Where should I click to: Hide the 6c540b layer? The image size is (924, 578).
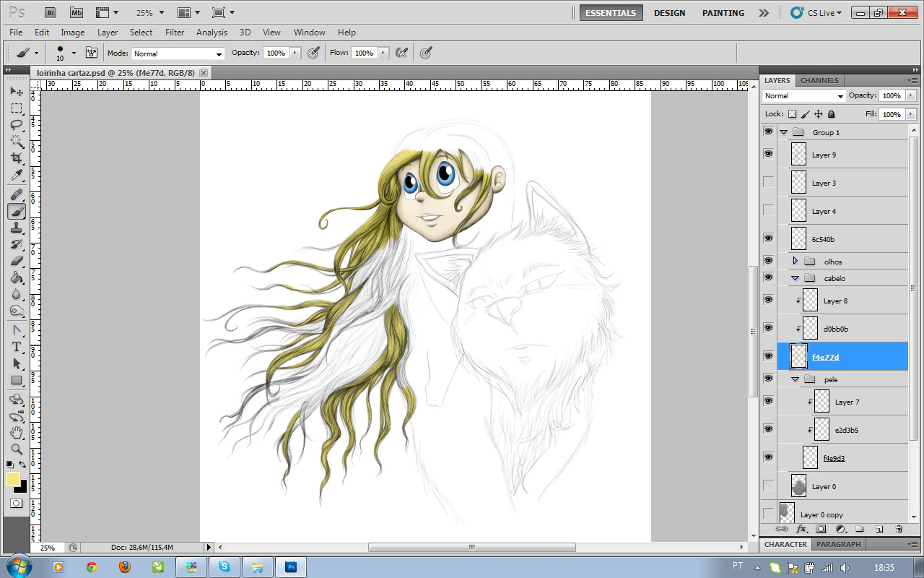(x=768, y=238)
